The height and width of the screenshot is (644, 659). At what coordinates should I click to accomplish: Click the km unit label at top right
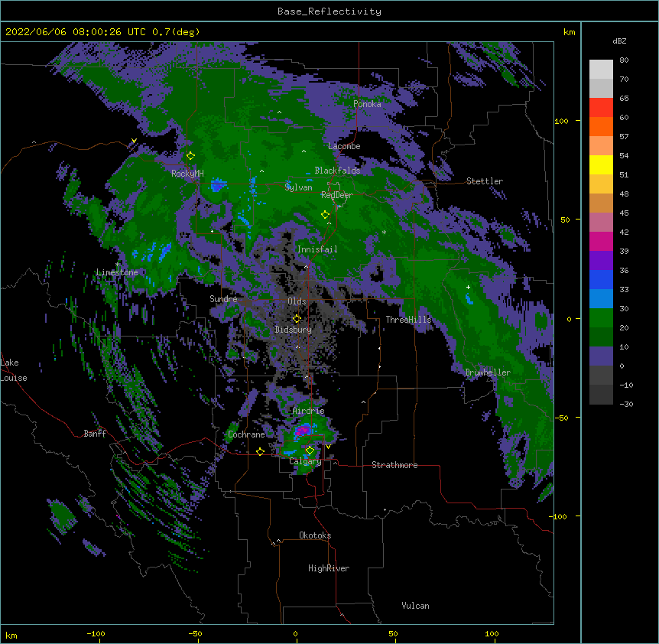pos(569,32)
